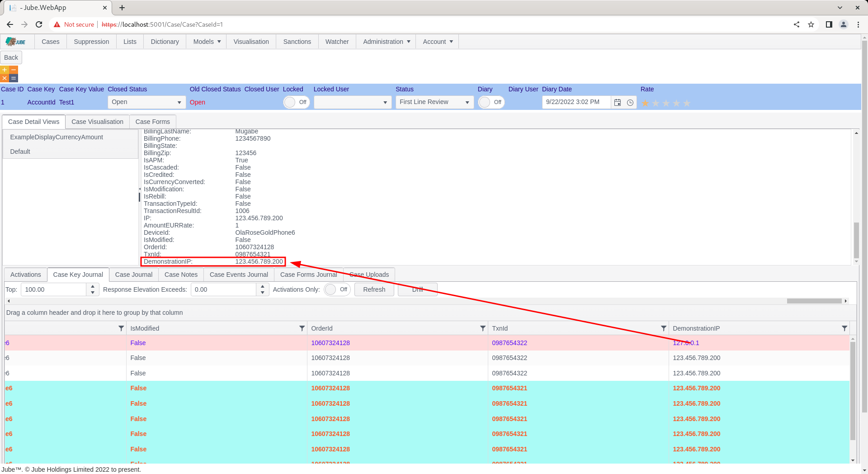Expand the Administration menu

[386, 42]
